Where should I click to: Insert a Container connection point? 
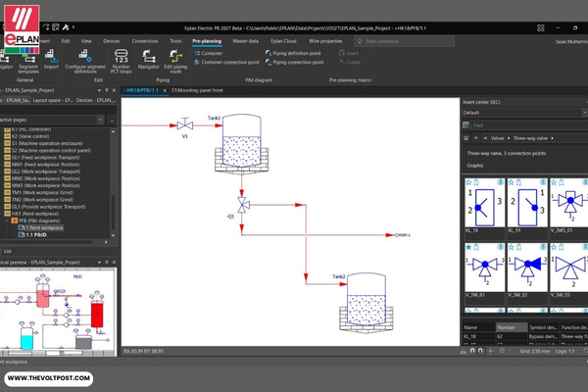coord(227,63)
